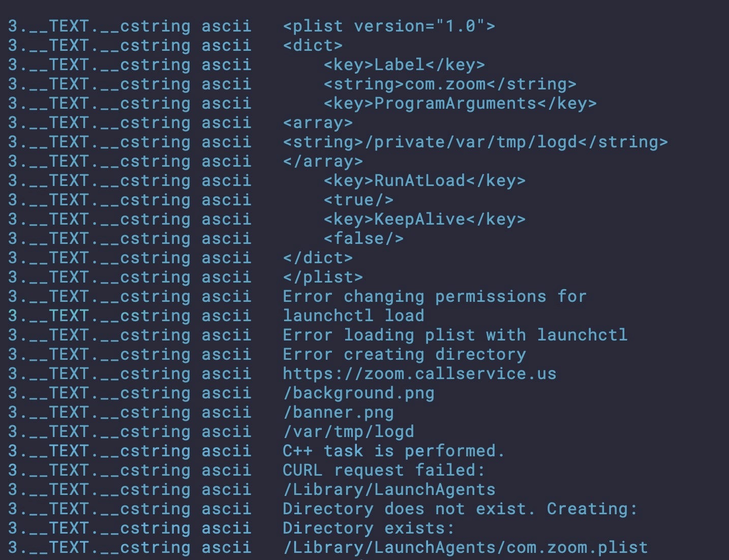The width and height of the screenshot is (729, 560).
Task: Click the "Error creating directory" string
Action: [x=404, y=355]
